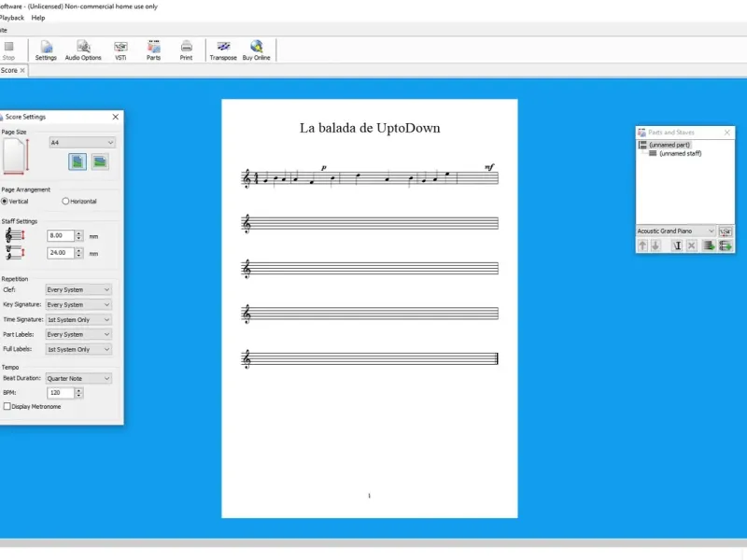The width and height of the screenshot is (747, 560).
Task: Open Audio Options in the toolbar
Action: (x=83, y=50)
